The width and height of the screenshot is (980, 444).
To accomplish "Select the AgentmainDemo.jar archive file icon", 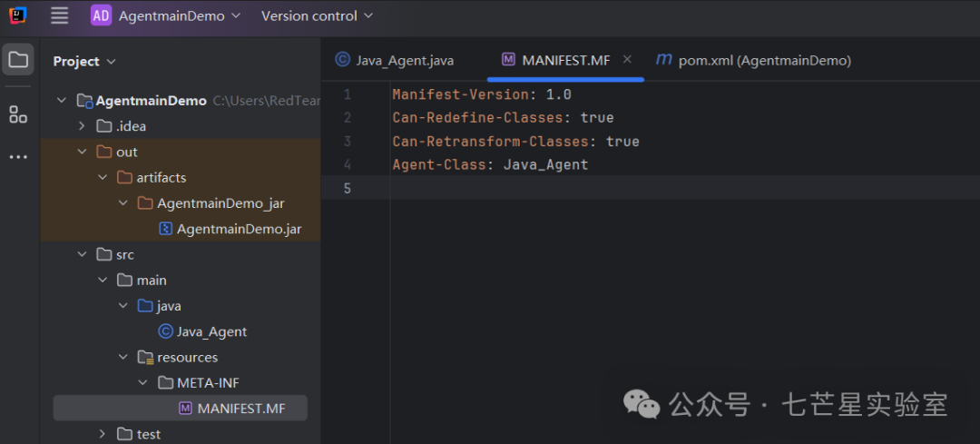I will point(166,229).
